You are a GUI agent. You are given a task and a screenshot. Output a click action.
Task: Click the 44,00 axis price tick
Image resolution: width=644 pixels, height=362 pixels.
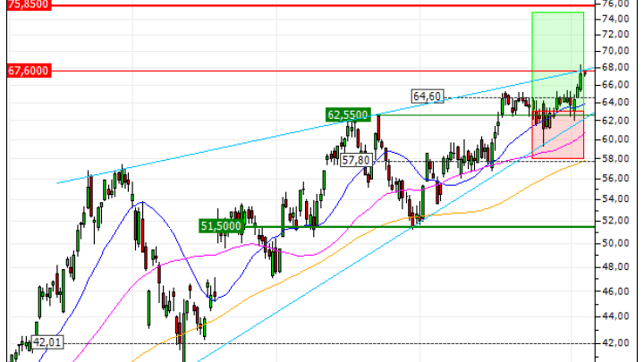615,316
